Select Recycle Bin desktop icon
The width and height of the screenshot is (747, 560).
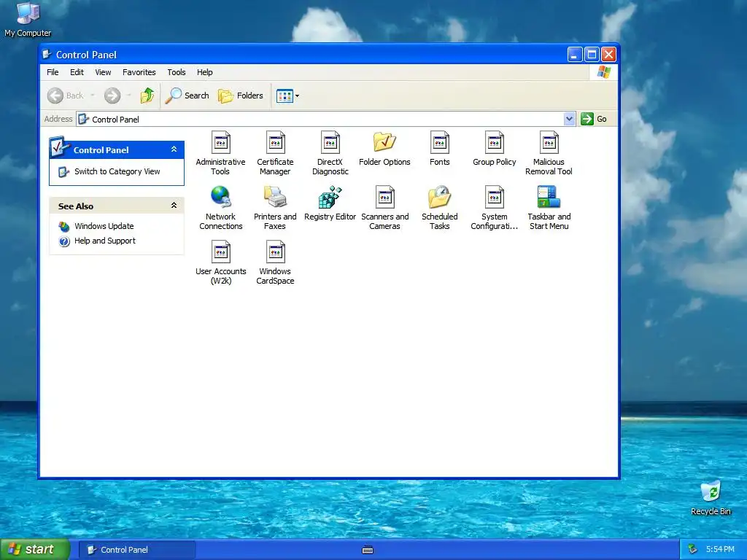(x=711, y=498)
